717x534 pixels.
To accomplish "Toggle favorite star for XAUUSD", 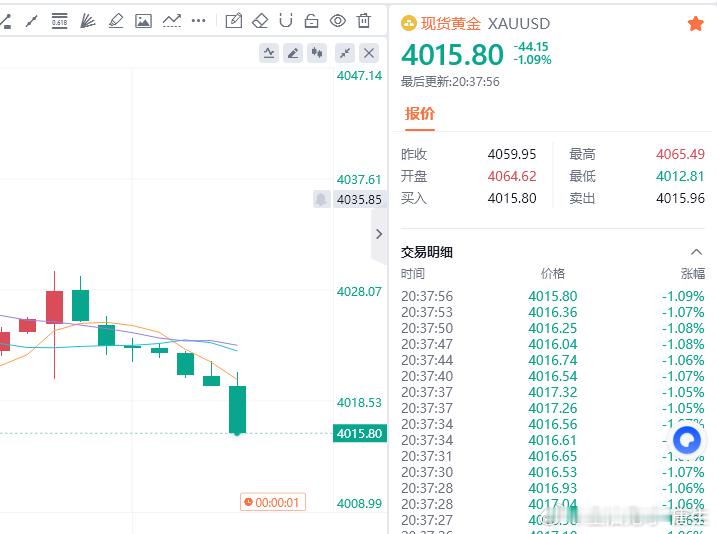I will pos(696,23).
